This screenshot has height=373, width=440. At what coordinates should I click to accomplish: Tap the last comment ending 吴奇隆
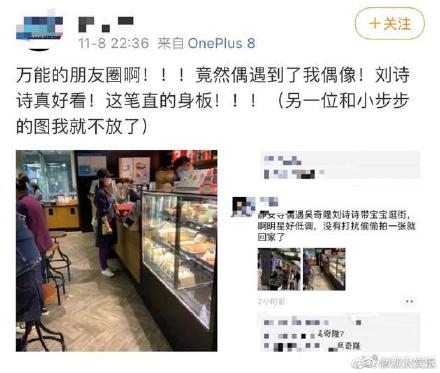coord(312,346)
